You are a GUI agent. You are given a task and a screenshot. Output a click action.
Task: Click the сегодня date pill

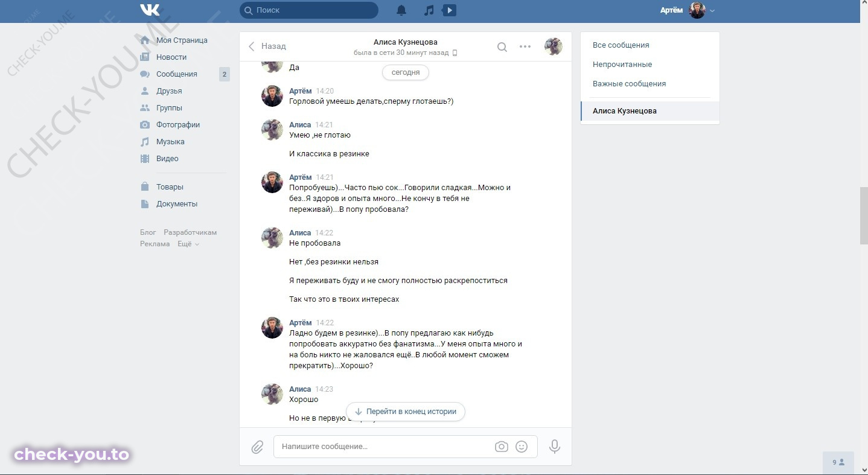pyautogui.click(x=406, y=72)
